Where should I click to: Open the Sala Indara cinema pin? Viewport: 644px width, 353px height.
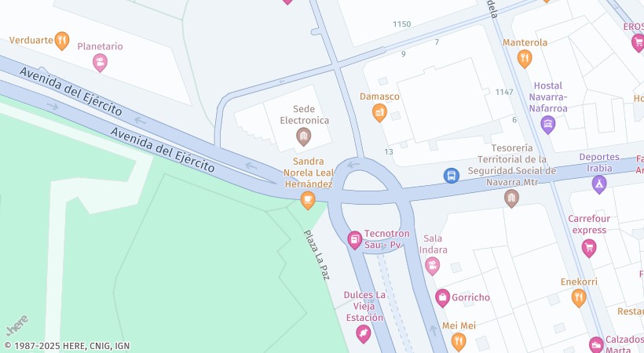432,266
